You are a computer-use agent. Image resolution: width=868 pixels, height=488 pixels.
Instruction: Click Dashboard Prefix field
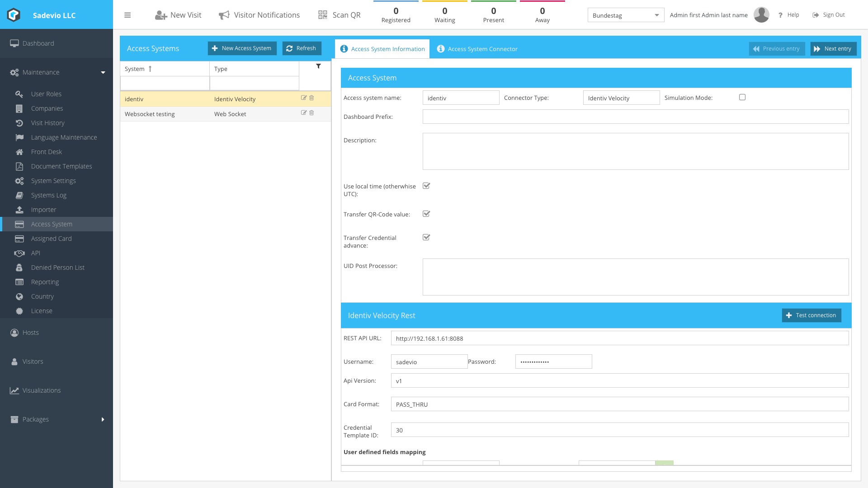pos(636,117)
